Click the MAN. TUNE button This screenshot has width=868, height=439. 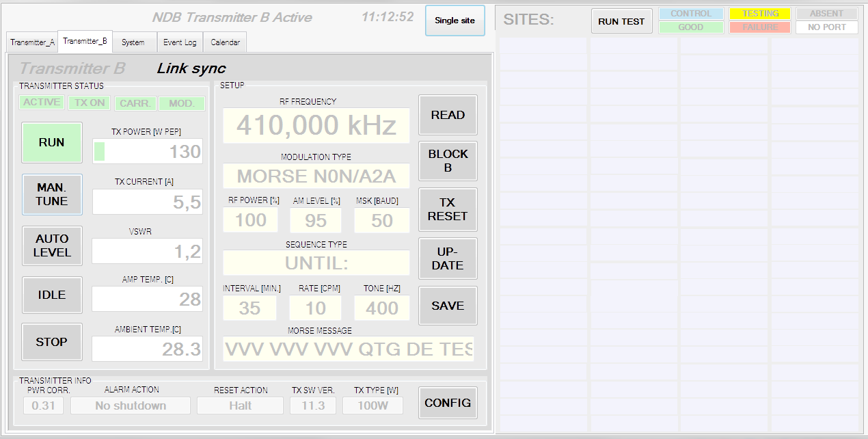click(52, 194)
